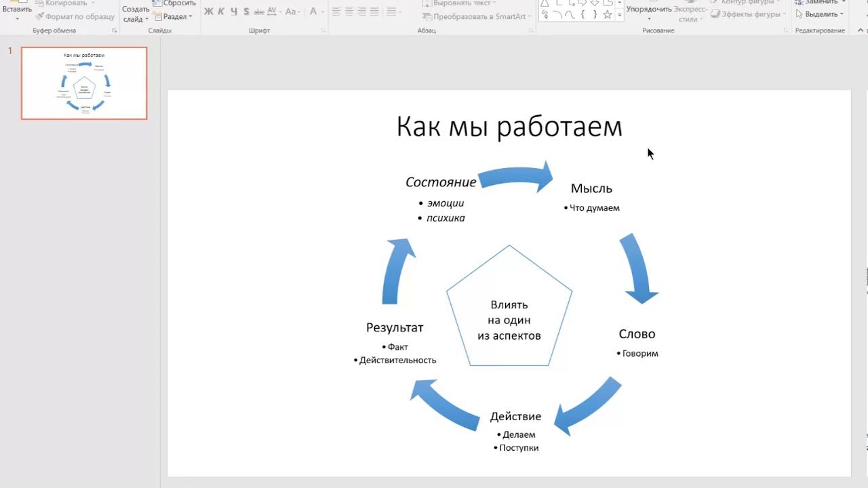This screenshot has width=868, height=488.
Task: Select the curve shape in gallery
Action: tap(570, 15)
